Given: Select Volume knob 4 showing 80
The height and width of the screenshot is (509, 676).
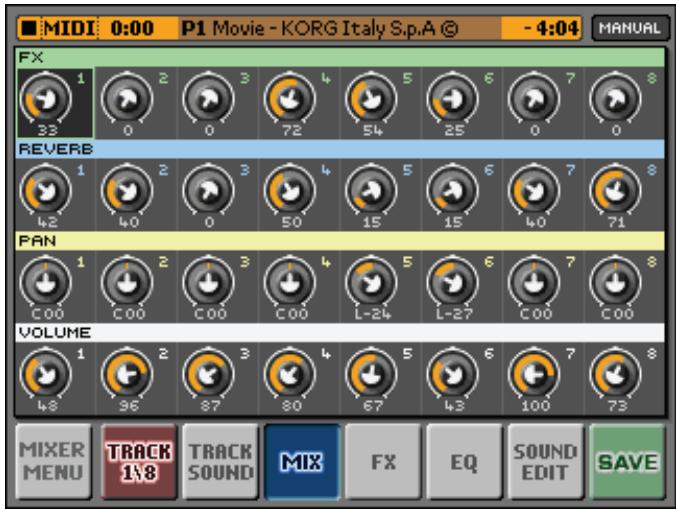Looking at the screenshot, I should coord(290,374).
